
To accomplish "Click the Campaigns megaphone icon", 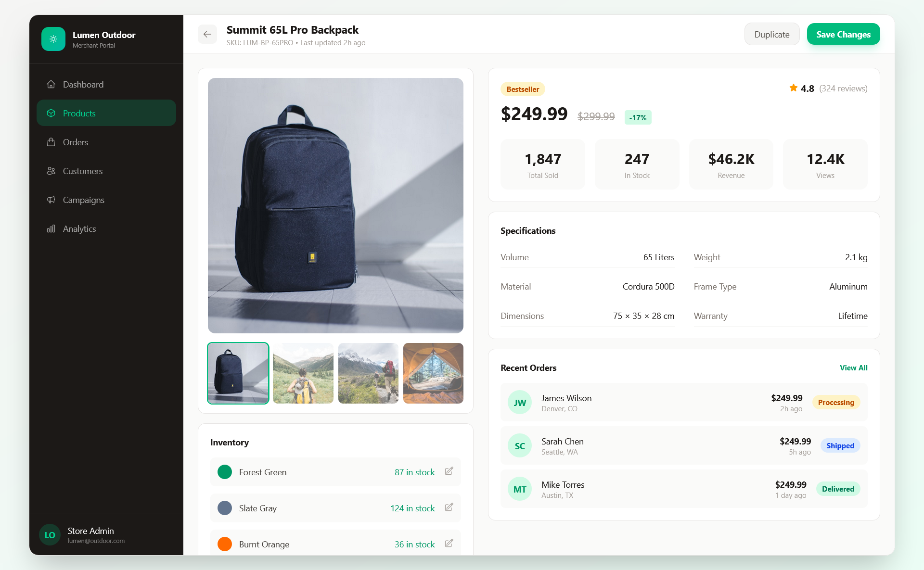I will click(x=51, y=200).
